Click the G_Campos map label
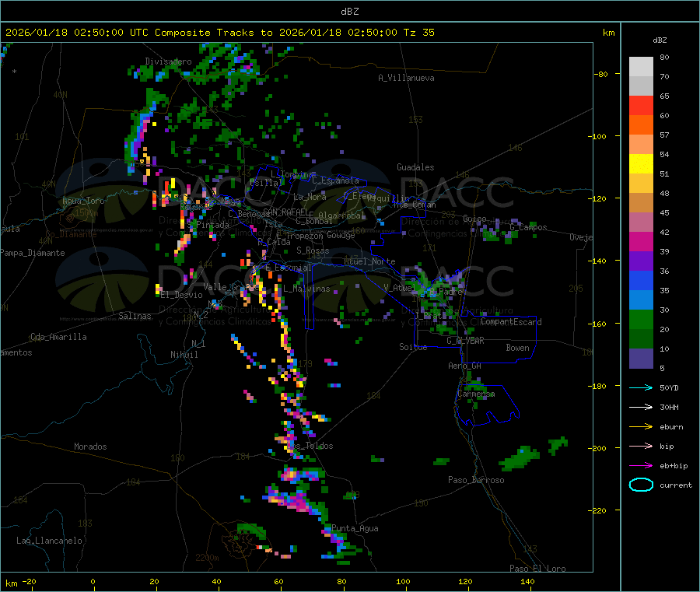The image size is (700, 592). click(x=528, y=227)
